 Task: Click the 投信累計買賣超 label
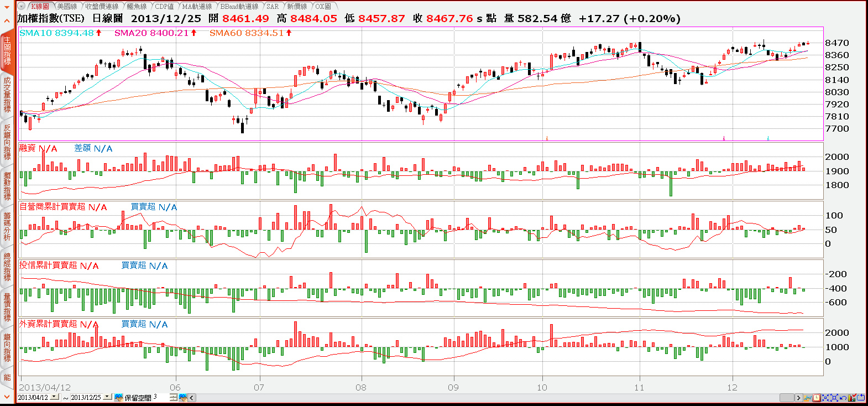48,266
